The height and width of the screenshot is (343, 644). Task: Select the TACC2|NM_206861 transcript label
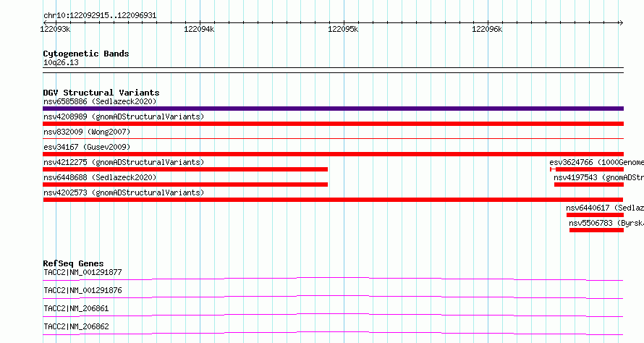(76, 308)
